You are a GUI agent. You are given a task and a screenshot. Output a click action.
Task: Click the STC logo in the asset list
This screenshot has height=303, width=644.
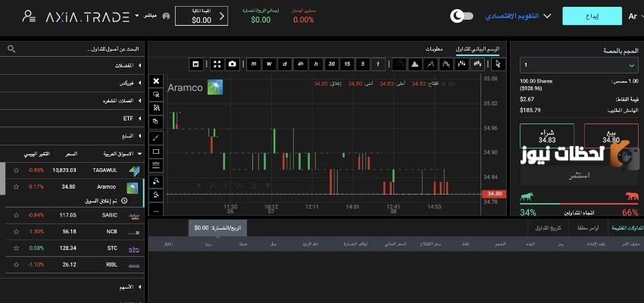(x=134, y=249)
